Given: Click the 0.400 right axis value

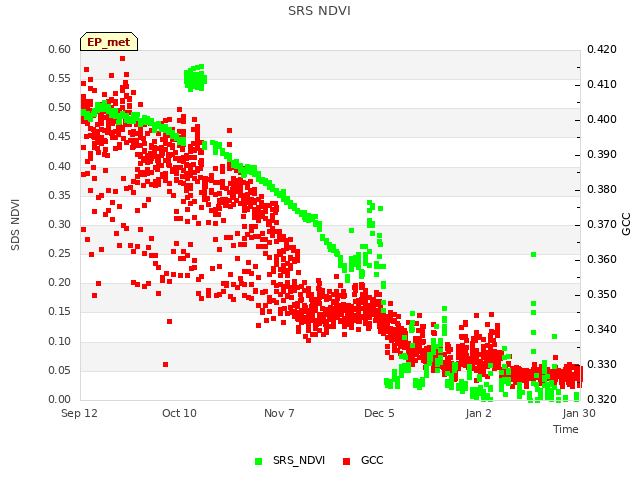Looking at the screenshot, I should (x=602, y=120).
